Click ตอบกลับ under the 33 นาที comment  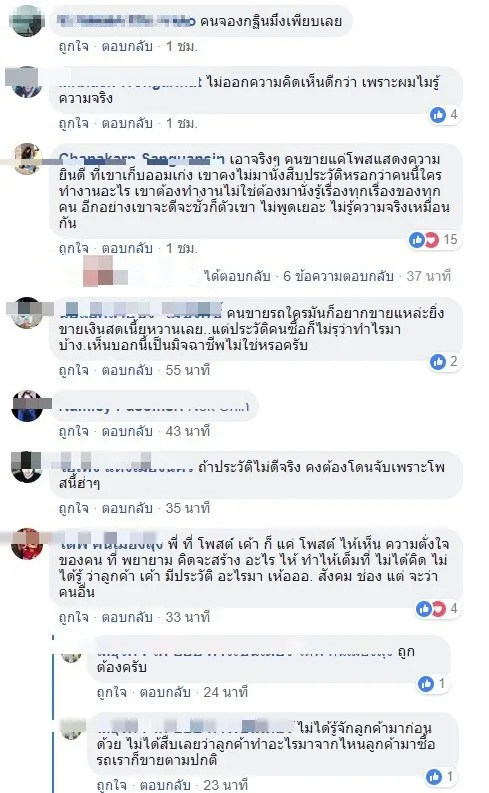click(127, 617)
